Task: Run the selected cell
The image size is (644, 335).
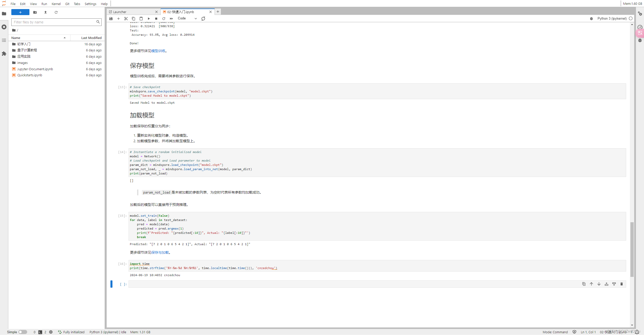Action: [x=149, y=19]
